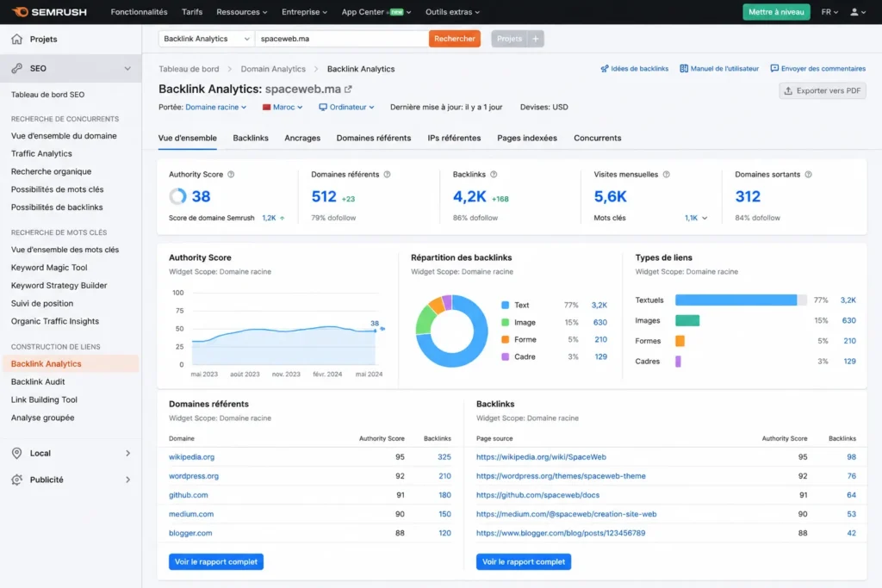Click Domaines sortants info icon
Screen dimensions: 882x588
click(808, 174)
